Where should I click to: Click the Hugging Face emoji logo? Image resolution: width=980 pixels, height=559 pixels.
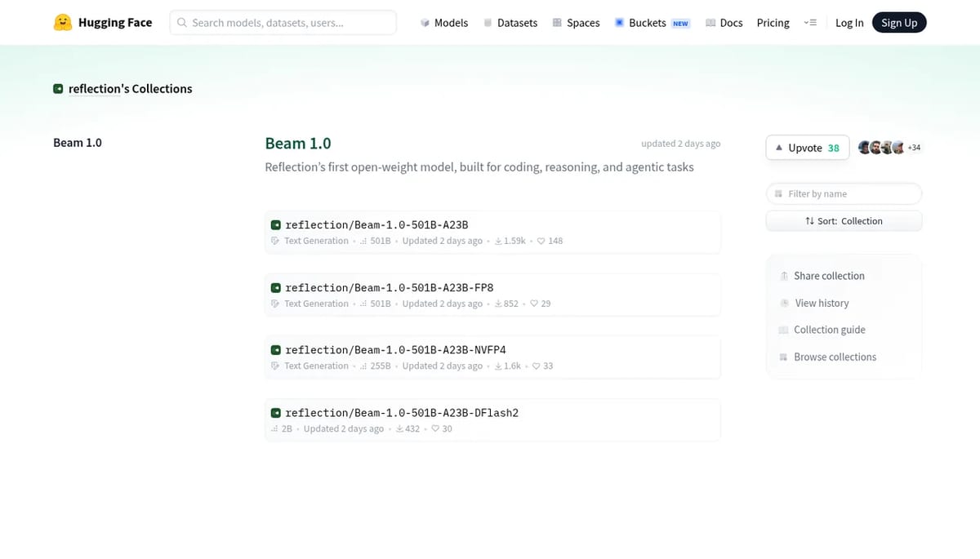[x=63, y=23]
